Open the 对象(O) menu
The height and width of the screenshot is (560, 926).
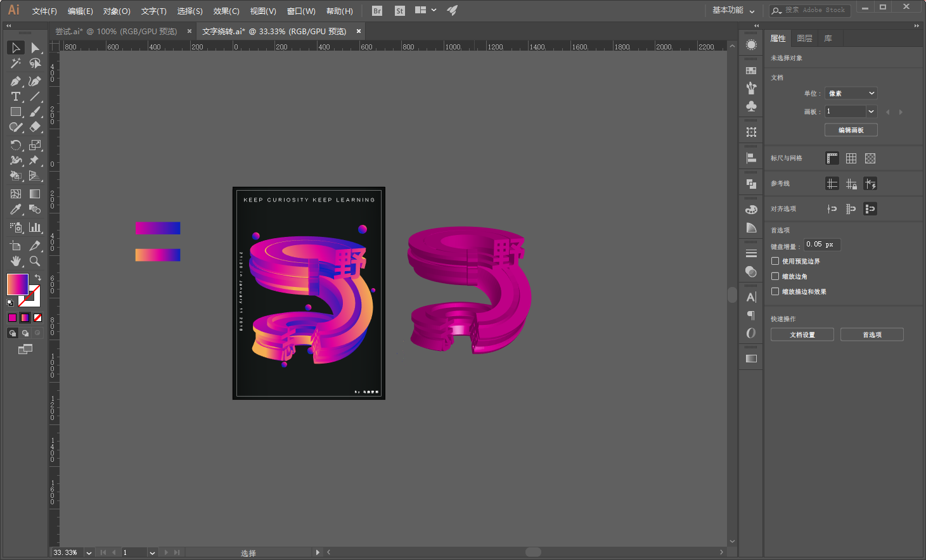coord(117,11)
